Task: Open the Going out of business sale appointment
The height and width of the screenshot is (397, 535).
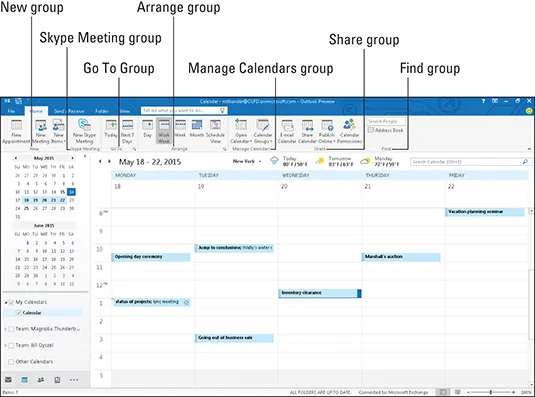Action: click(234, 338)
